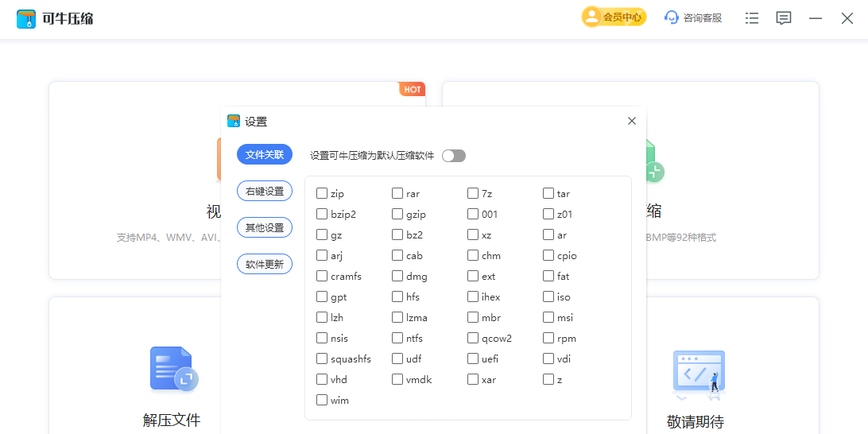
Task: Associate the squashfs format
Action: tap(322, 358)
